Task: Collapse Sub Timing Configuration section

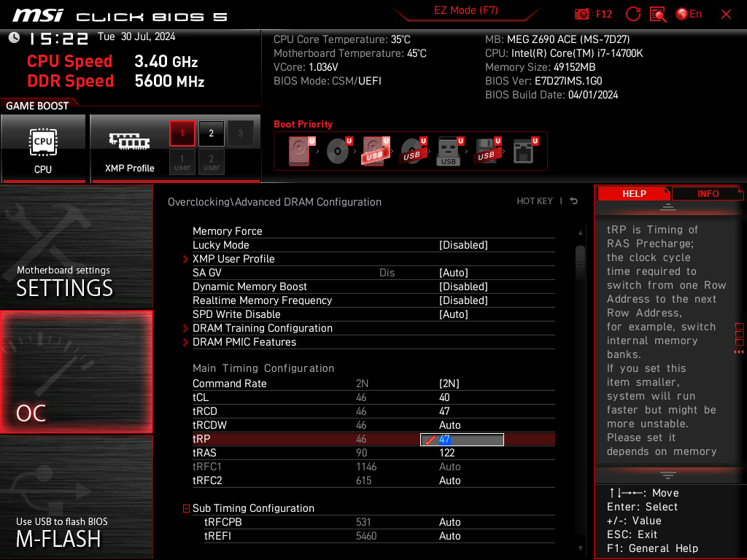Action: pos(186,508)
